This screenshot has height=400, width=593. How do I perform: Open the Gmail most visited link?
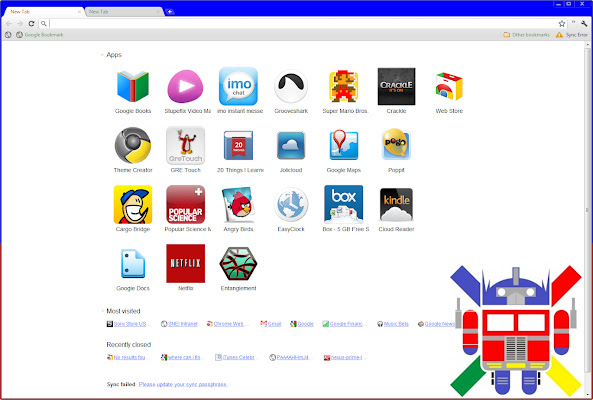point(271,324)
